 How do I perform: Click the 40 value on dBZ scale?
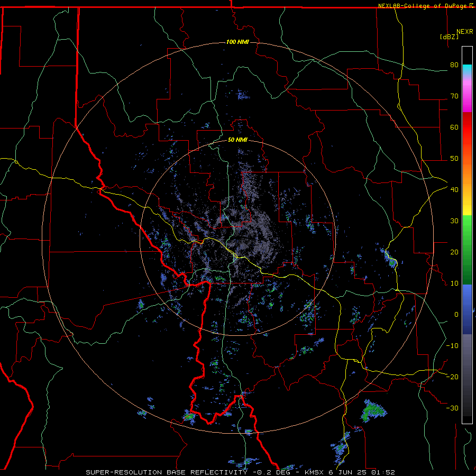click(454, 190)
